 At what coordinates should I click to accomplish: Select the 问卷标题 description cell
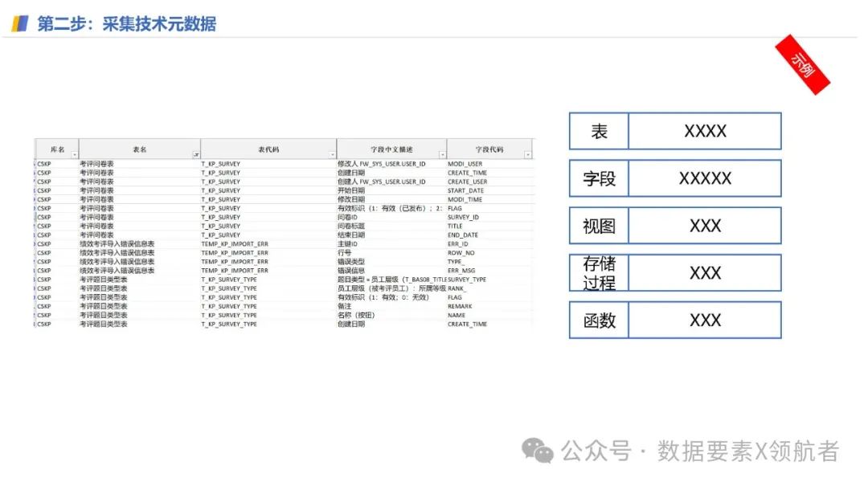392,226
